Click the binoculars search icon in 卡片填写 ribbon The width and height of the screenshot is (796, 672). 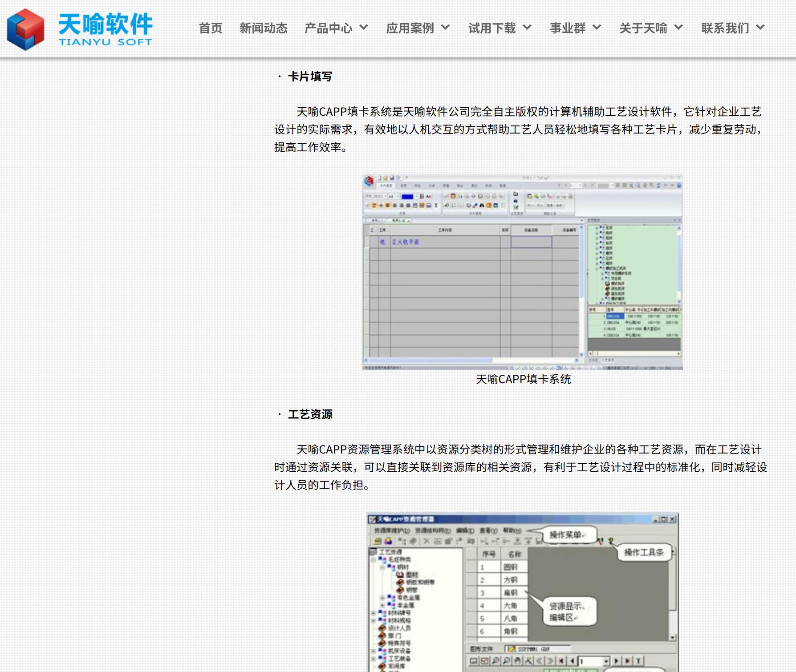481,206
